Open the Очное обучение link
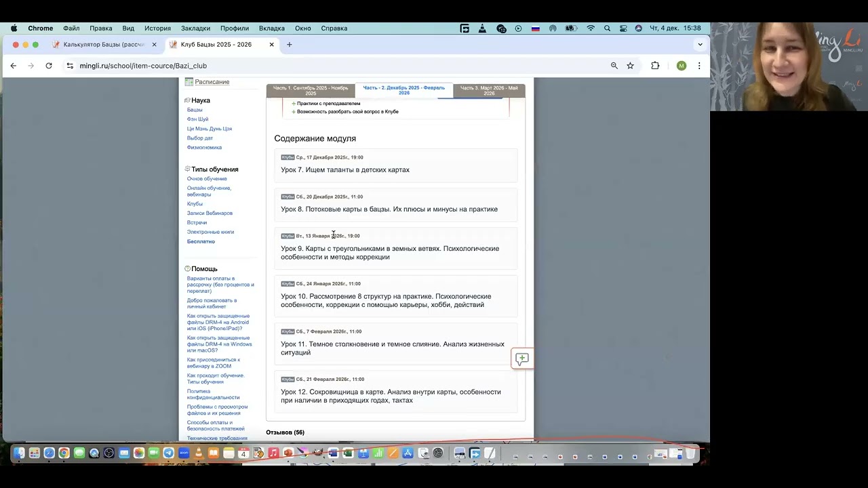868x488 pixels. 207,179
